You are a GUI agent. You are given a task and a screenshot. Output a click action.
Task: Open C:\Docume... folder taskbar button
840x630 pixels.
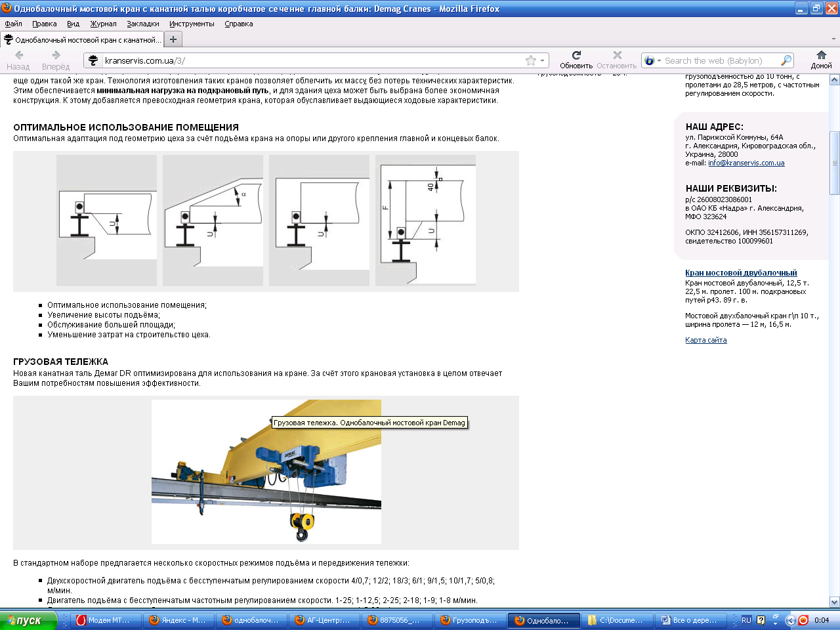[x=617, y=620]
